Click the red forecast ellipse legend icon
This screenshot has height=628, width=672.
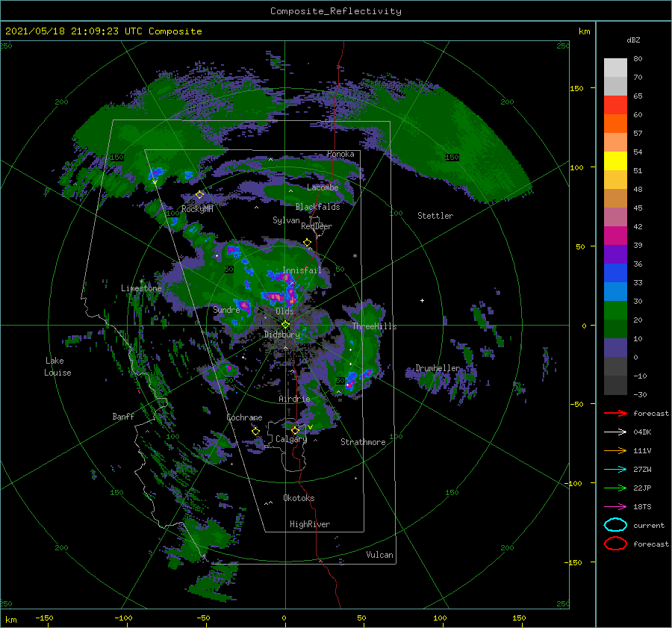[x=615, y=544]
